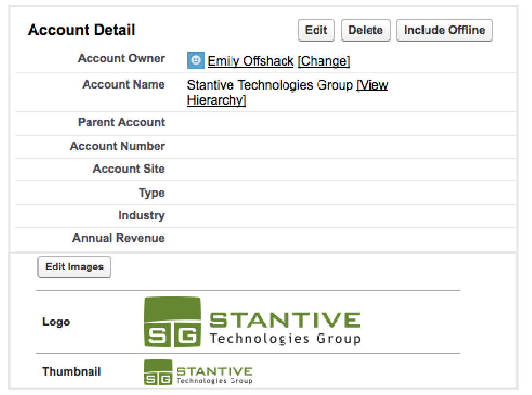Select the small Thumbnail logo image
This screenshot has width=532, height=395.
198,373
